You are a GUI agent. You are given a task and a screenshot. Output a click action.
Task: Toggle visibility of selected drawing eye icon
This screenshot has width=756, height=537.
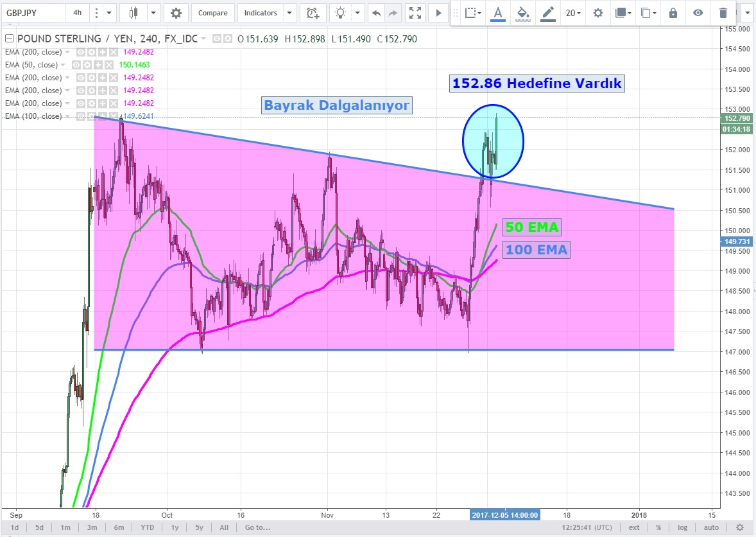point(698,13)
